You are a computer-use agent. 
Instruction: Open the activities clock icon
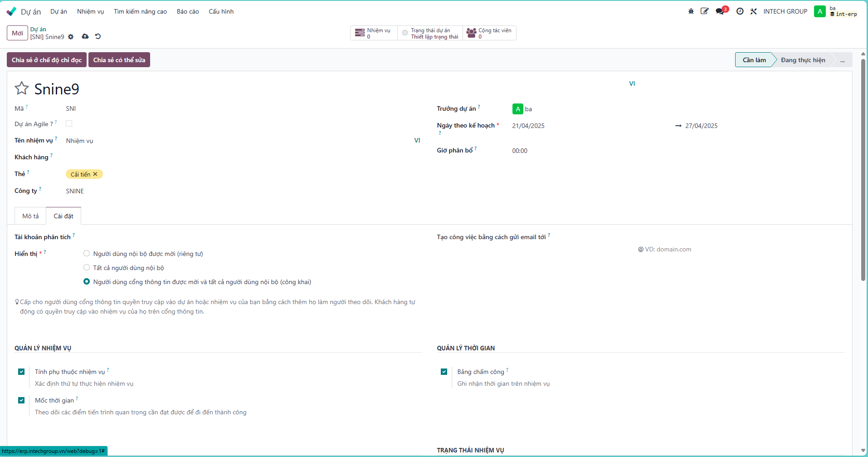click(x=740, y=11)
